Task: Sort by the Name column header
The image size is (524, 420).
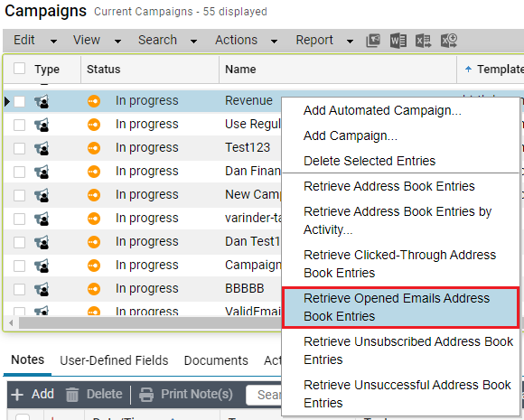Action: click(x=240, y=70)
